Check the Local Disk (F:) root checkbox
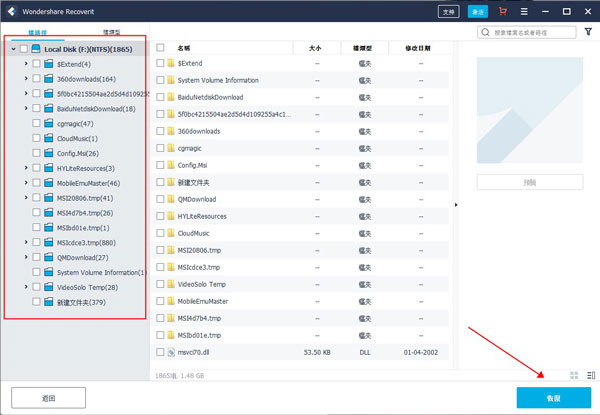Viewport: 600px width, 415px height. [24, 49]
